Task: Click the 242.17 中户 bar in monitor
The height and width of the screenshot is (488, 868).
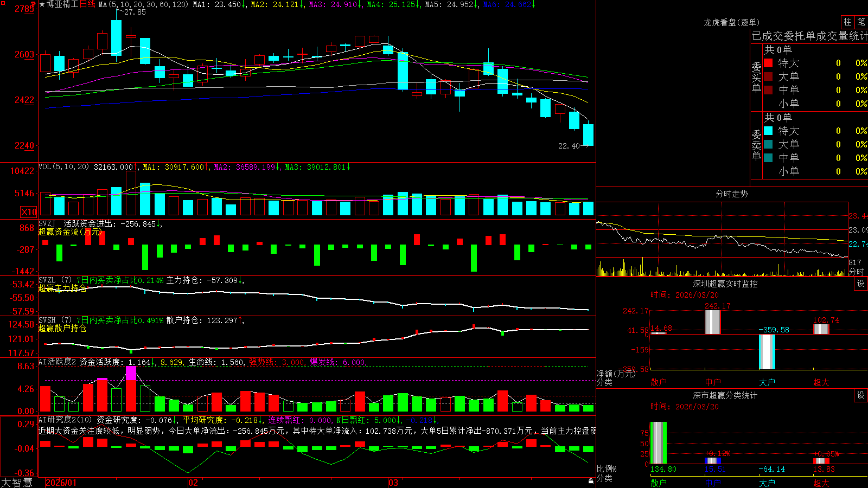Action: coord(713,322)
